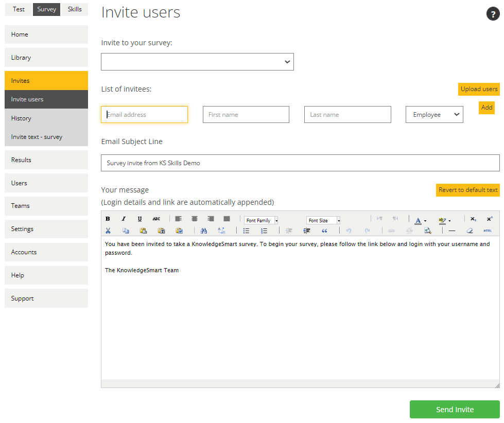Viewport: 504px width, 423px height.
Task: Switch to the Skills tab
Action: 75,9
